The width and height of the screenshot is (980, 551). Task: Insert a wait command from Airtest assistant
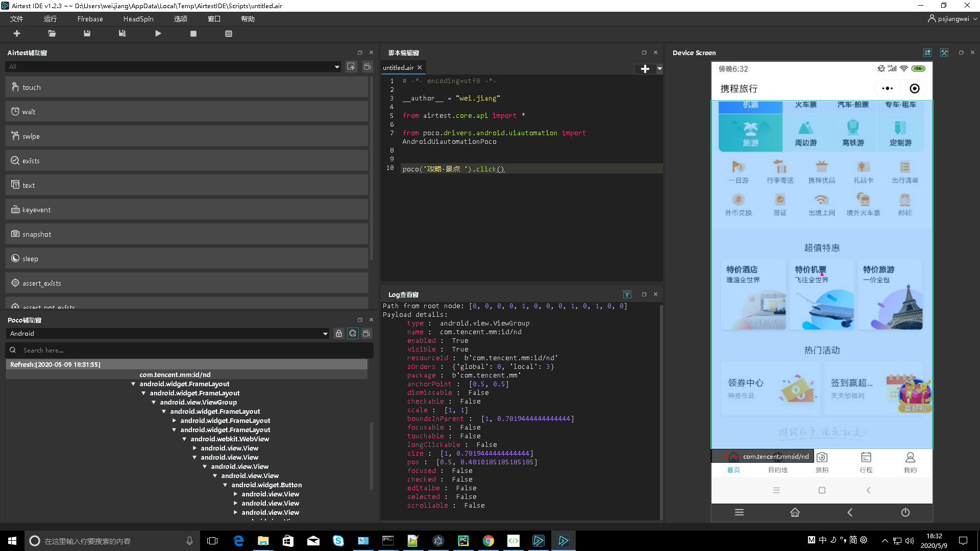pyautogui.click(x=187, y=112)
